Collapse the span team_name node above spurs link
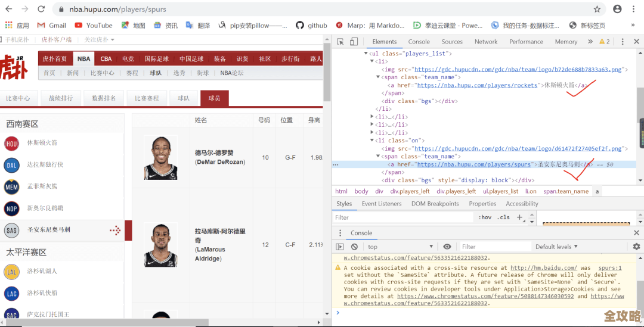 378,156
